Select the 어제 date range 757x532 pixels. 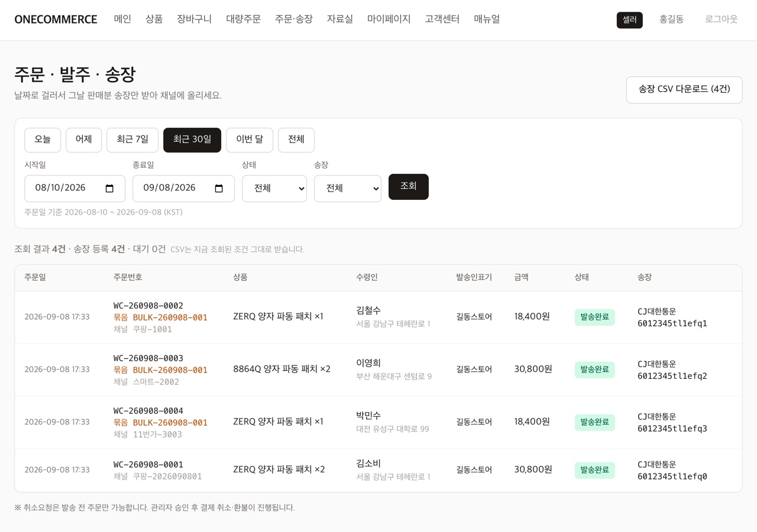coord(83,140)
